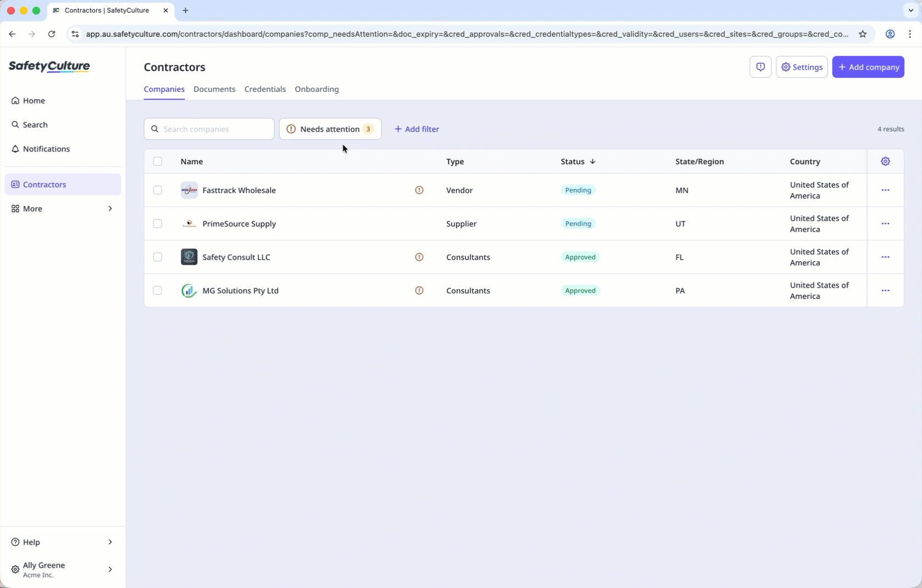The image size is (922, 588).
Task: Open PrimeSource Supply company name
Action: tap(239, 224)
